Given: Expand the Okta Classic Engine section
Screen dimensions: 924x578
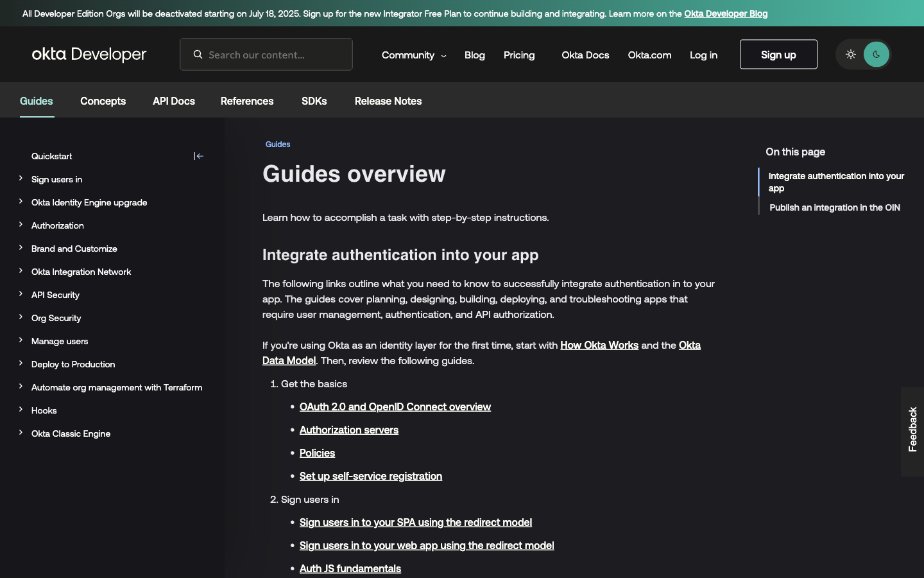Looking at the screenshot, I should coord(21,433).
